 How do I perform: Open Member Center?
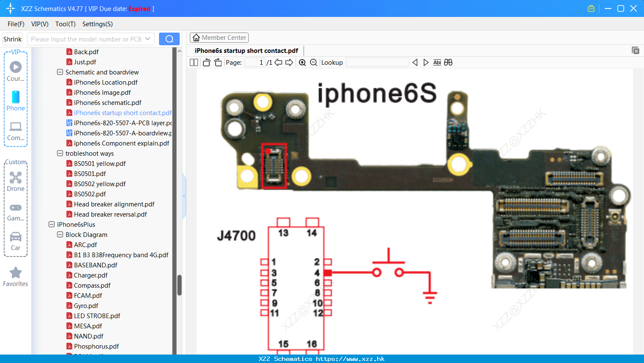coord(219,37)
